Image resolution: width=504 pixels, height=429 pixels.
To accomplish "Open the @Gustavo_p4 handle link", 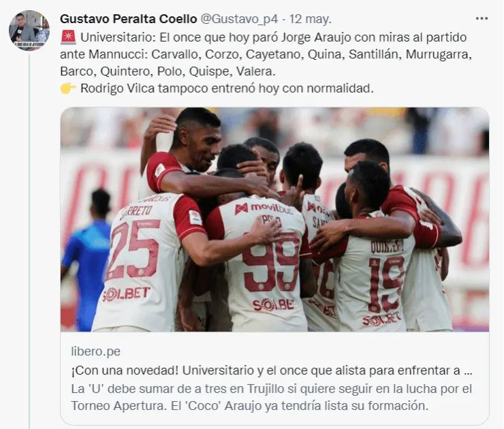I will (239, 19).
